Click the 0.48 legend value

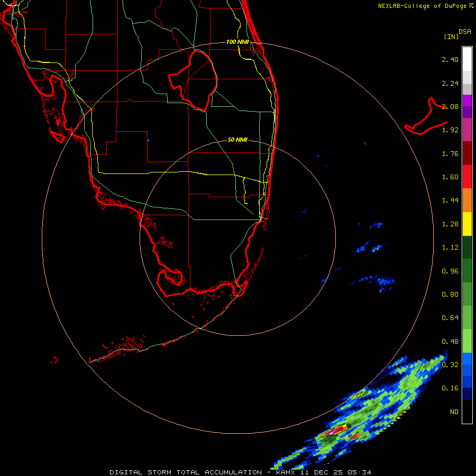pos(450,342)
